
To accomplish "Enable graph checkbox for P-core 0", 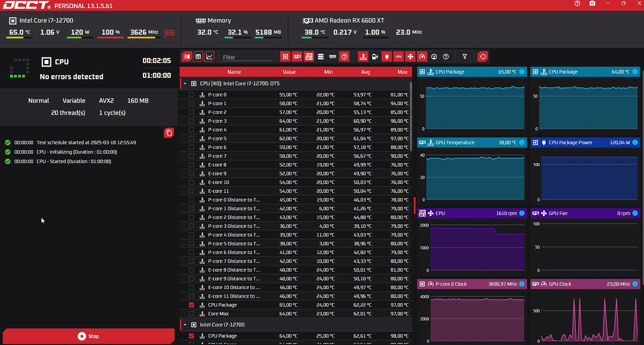I will pos(191,95).
